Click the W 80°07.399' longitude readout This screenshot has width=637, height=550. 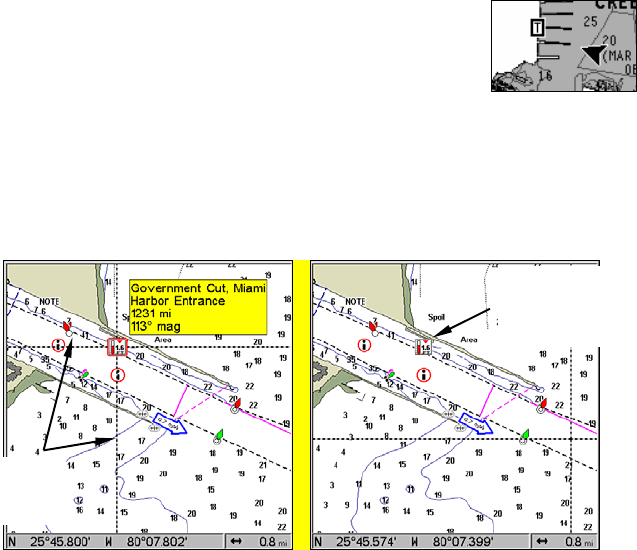pyautogui.click(x=453, y=541)
